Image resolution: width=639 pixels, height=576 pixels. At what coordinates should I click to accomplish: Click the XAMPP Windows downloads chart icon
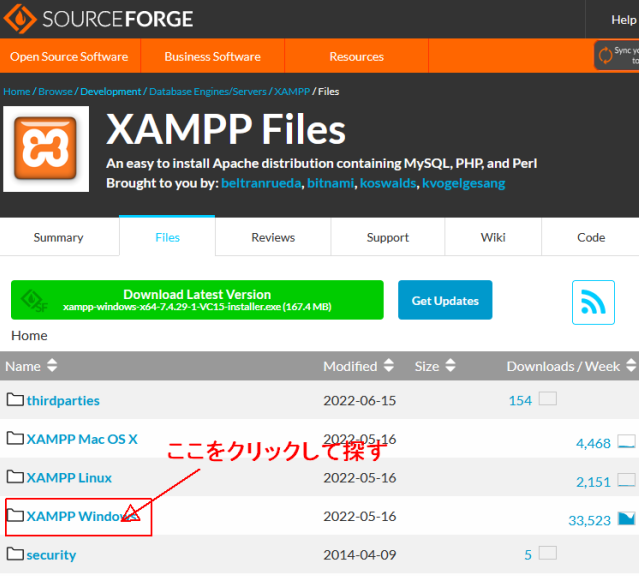pos(626,518)
